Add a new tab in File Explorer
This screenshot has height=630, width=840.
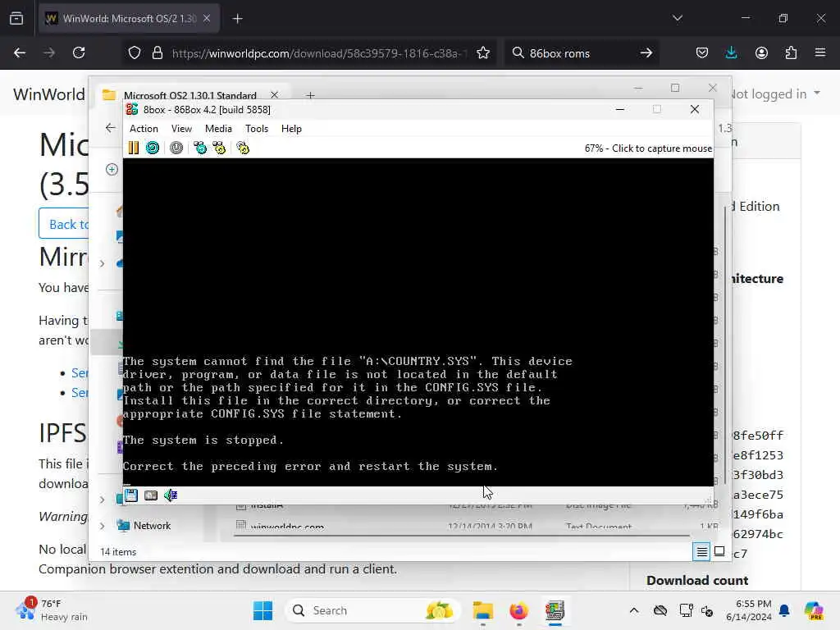tap(310, 95)
